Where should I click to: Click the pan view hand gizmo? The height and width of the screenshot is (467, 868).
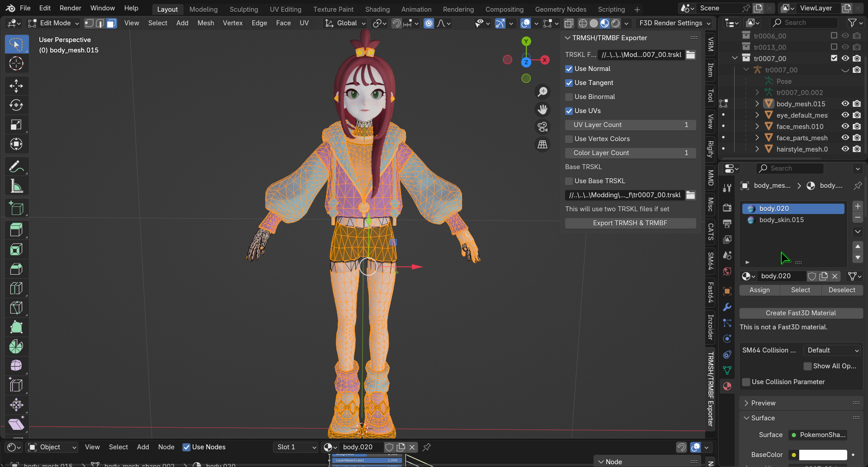542,110
